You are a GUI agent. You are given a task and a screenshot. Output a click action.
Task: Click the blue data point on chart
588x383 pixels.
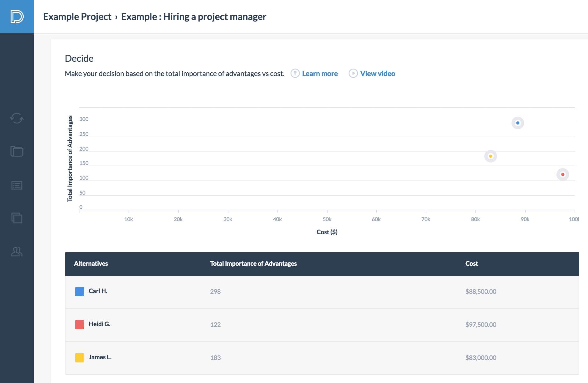pos(518,123)
